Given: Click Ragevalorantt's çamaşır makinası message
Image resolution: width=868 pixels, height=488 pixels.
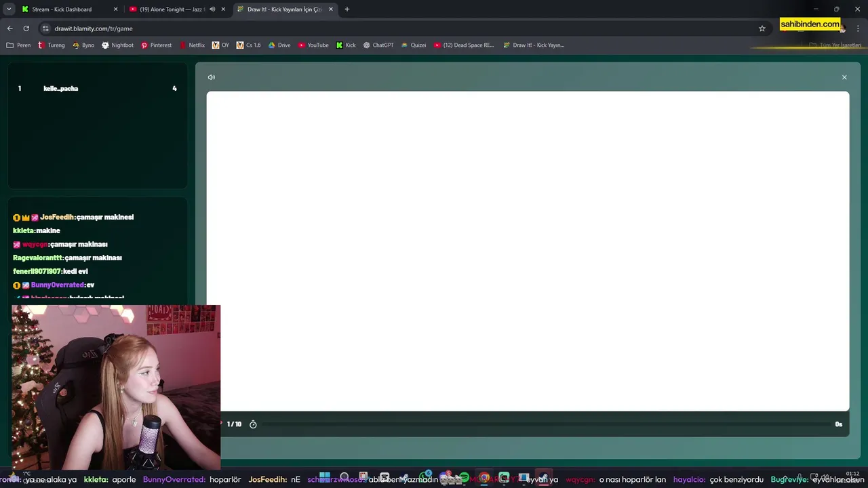Looking at the screenshot, I should (67, 258).
